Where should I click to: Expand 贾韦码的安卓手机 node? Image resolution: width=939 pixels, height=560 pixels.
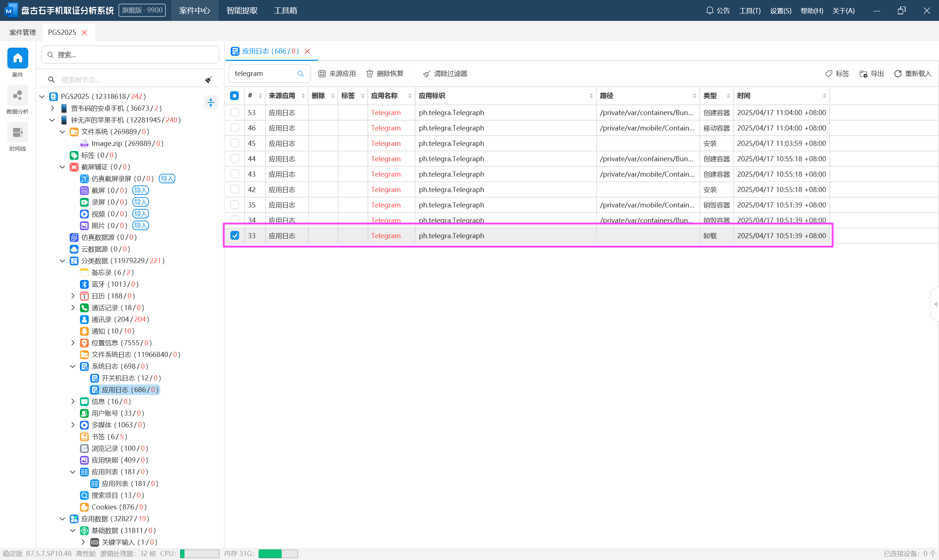pyautogui.click(x=52, y=108)
